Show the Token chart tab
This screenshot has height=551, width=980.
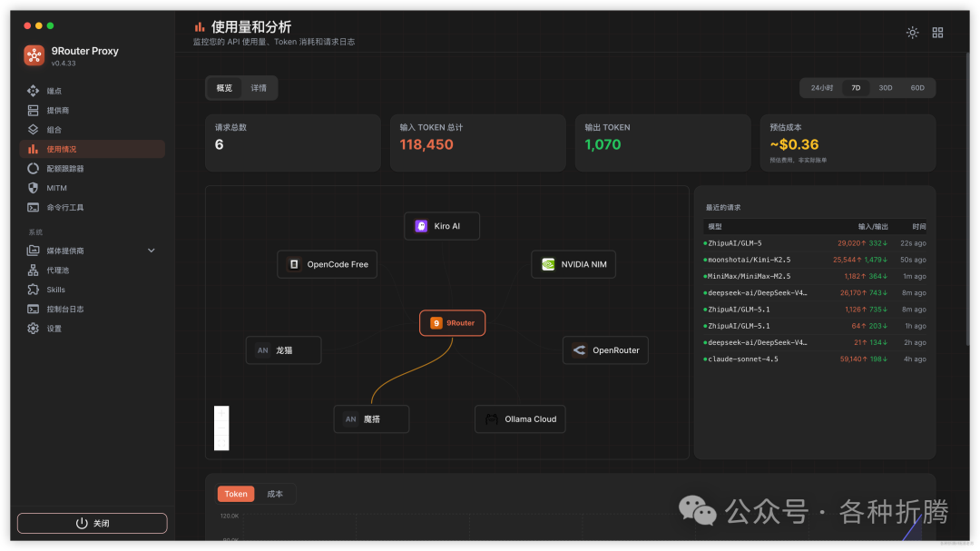tap(236, 494)
